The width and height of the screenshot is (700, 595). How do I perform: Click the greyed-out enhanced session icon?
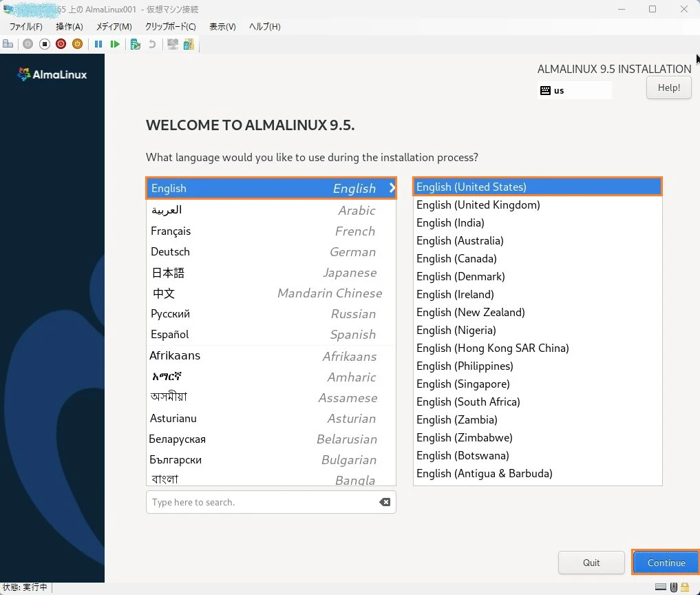pos(172,44)
